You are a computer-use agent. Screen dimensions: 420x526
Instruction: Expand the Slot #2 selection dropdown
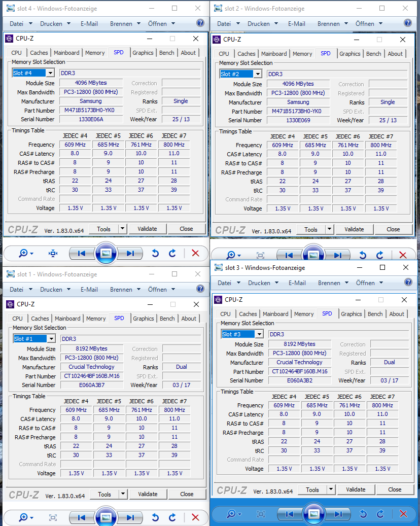258,74
